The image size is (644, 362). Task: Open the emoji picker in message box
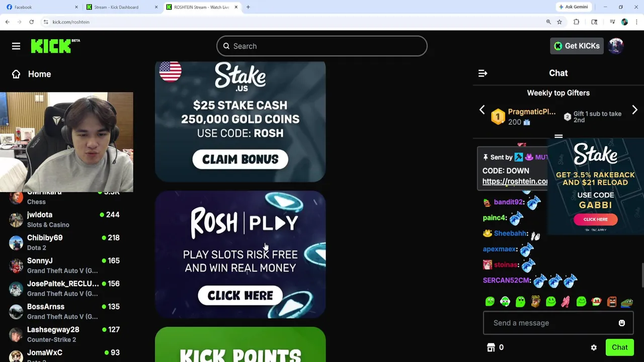point(622,323)
